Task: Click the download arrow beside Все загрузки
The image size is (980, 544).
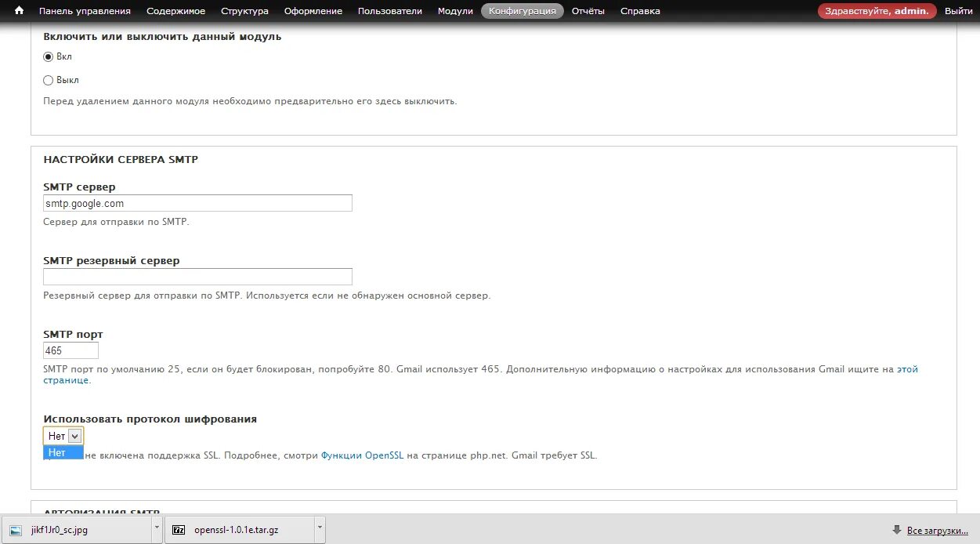Action: tap(895, 530)
